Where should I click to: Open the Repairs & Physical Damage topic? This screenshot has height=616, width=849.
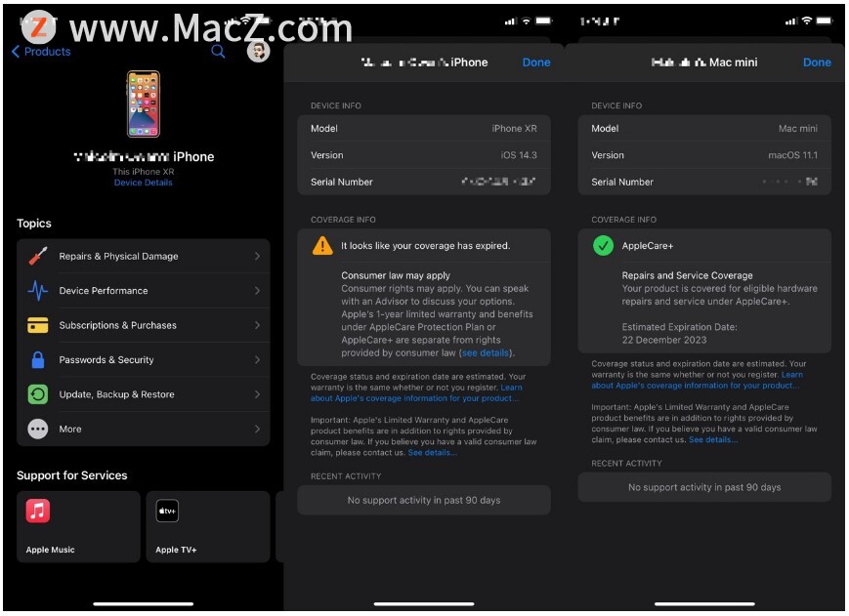pyautogui.click(x=144, y=256)
